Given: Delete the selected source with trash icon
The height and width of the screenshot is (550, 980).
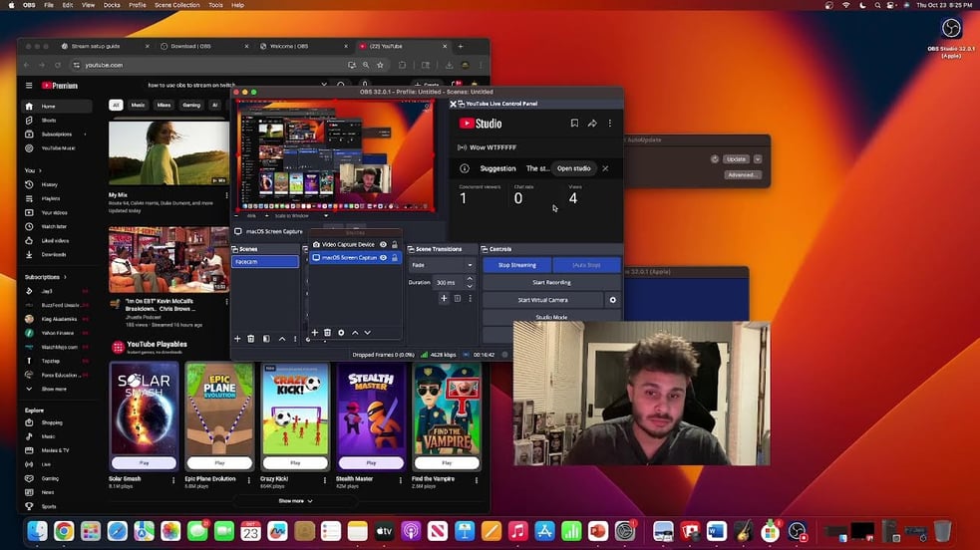Looking at the screenshot, I should pyautogui.click(x=328, y=333).
